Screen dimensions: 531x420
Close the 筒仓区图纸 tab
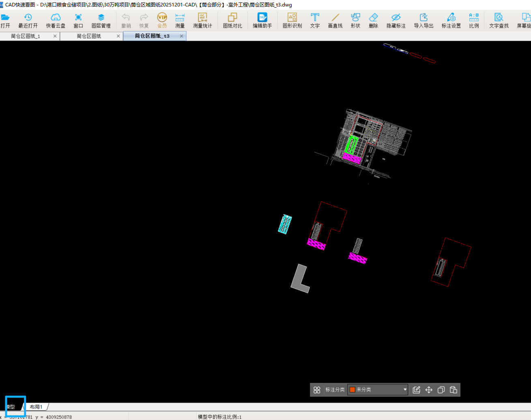(118, 36)
